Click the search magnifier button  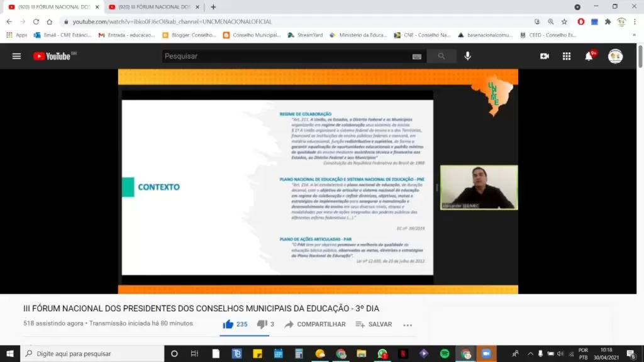[x=441, y=56]
